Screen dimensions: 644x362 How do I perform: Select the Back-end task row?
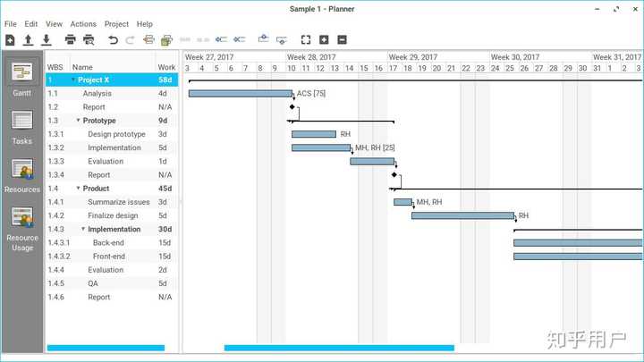pos(112,242)
